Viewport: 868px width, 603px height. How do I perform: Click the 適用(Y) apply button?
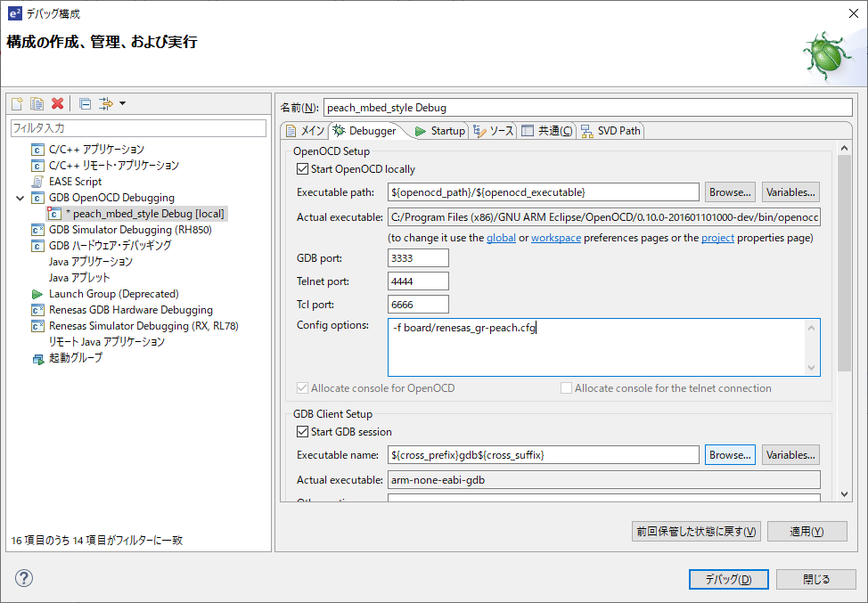pyautogui.click(x=807, y=532)
